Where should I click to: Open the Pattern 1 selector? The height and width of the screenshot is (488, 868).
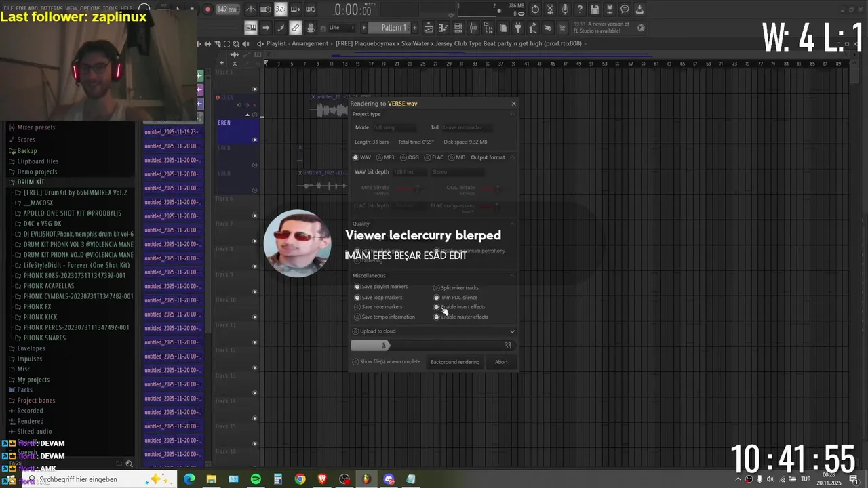(x=389, y=28)
